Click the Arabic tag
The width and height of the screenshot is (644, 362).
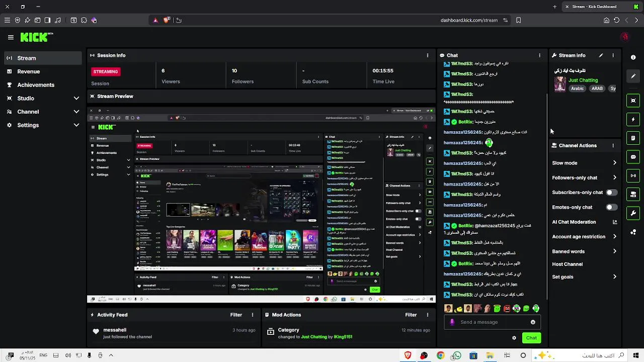tap(577, 88)
